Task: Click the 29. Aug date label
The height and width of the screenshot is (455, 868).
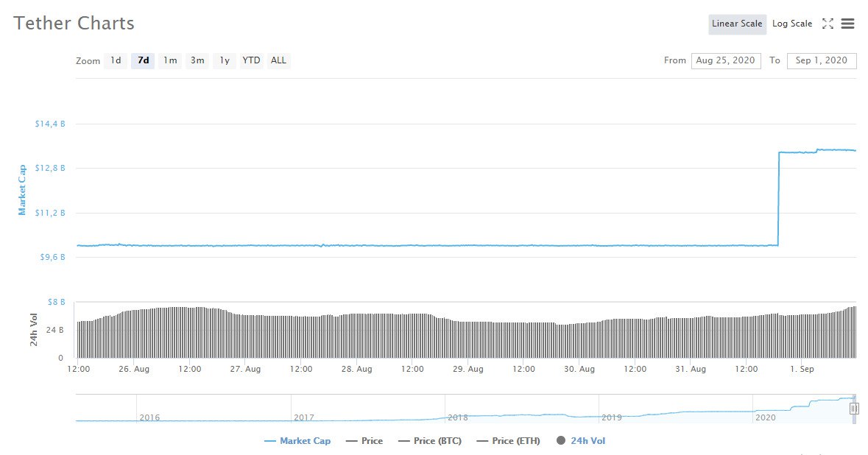Action: 467,369
